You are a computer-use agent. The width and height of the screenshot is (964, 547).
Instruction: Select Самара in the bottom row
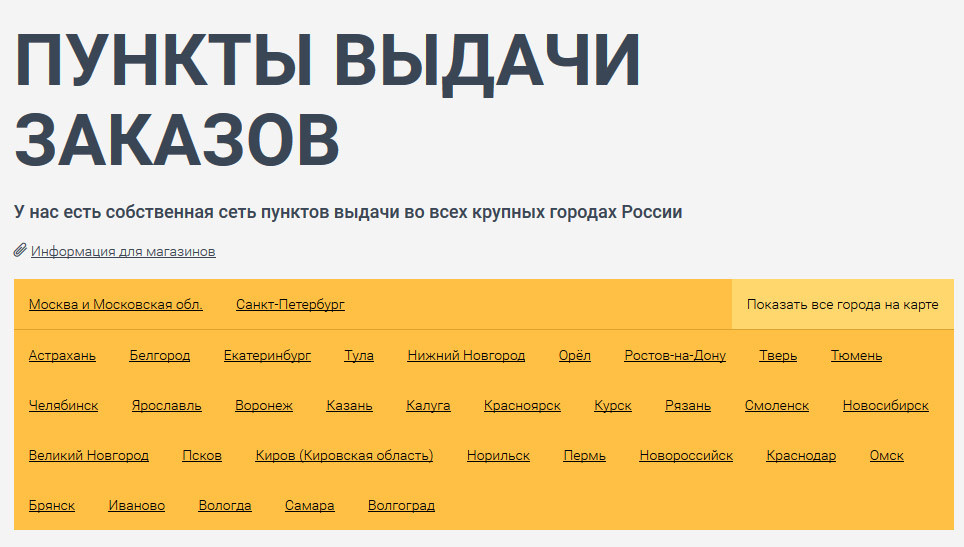(309, 506)
